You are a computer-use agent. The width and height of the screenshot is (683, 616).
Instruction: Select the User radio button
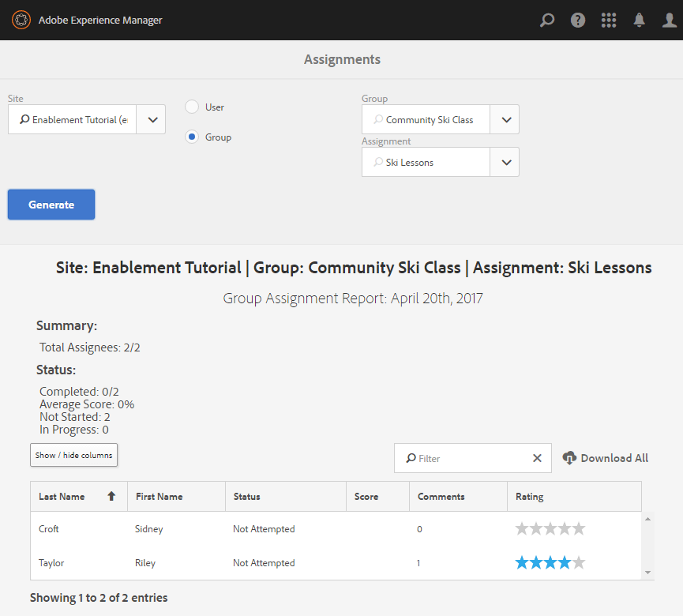click(192, 107)
